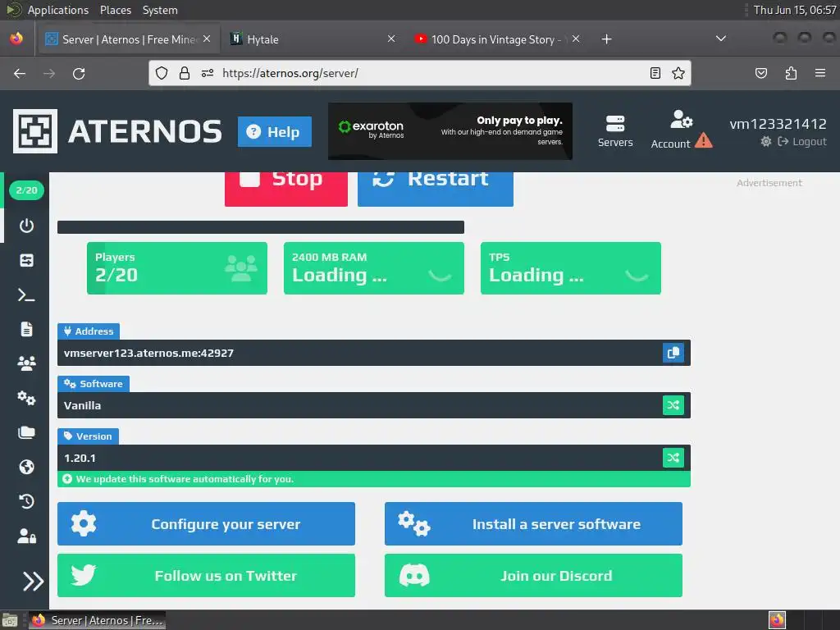Open the exaroton advertisement banner
Image resolution: width=840 pixels, height=630 pixels.
coord(450,131)
